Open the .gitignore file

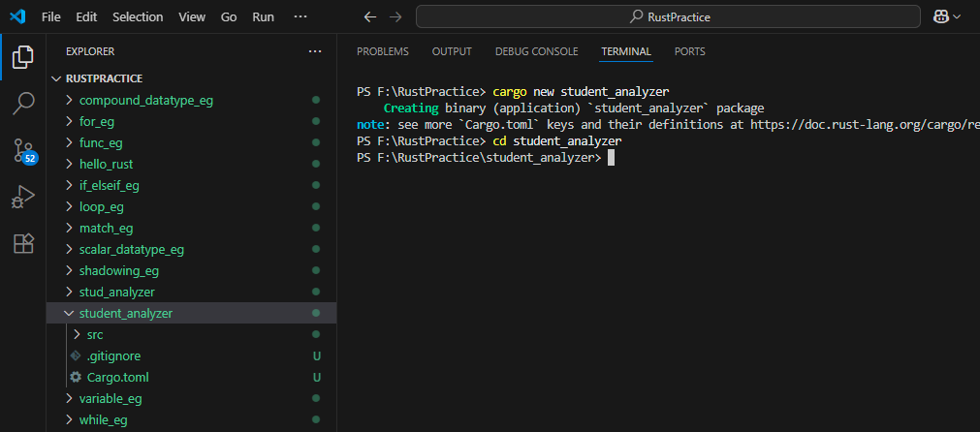pyautogui.click(x=191, y=355)
